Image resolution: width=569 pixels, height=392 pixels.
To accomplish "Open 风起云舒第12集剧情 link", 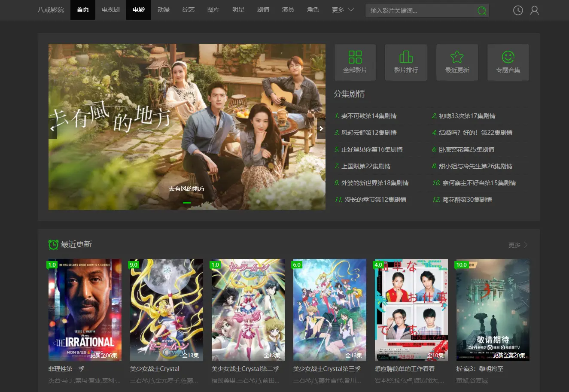I will [368, 133].
